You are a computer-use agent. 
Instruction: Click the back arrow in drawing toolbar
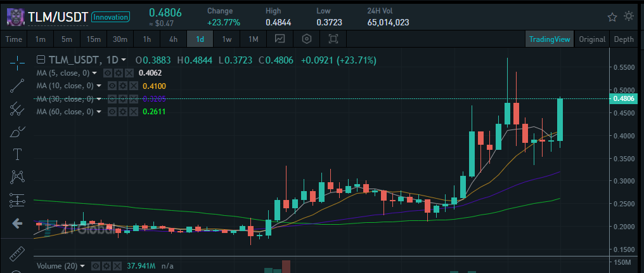pyautogui.click(x=17, y=223)
